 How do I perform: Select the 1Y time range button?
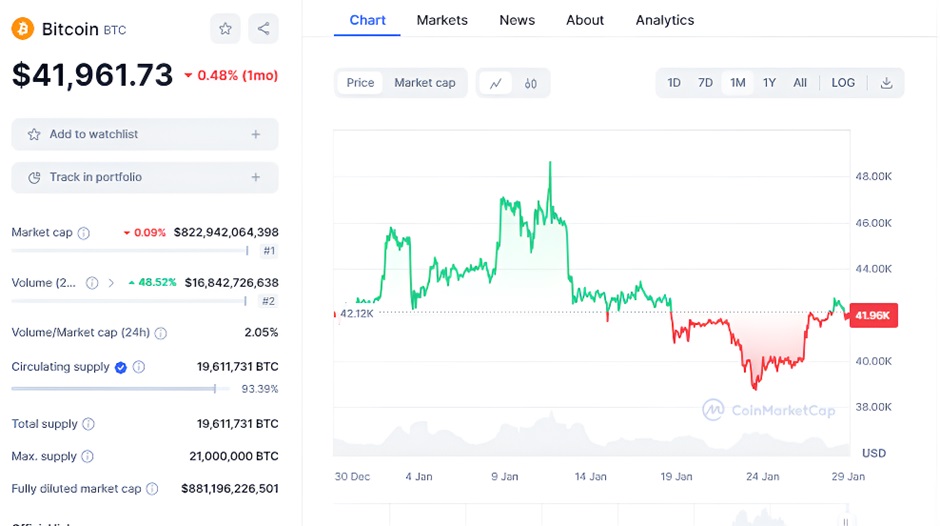click(769, 83)
